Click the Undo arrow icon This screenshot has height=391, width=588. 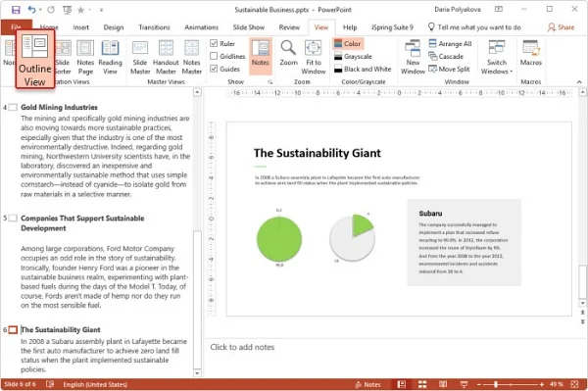point(31,10)
